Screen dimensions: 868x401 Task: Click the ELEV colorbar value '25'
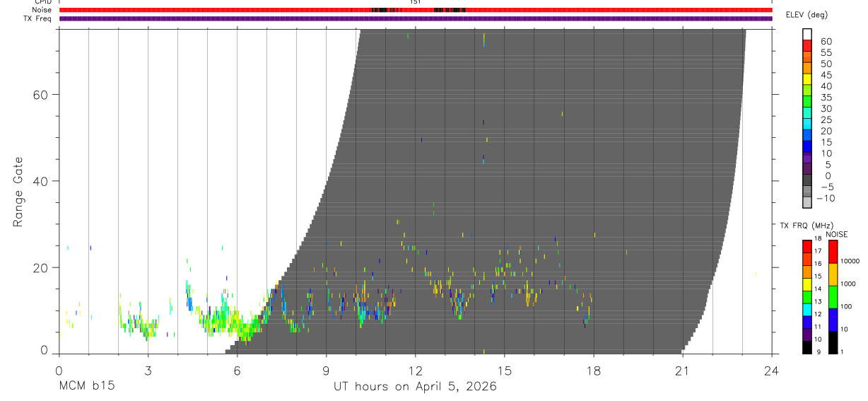[826, 120]
